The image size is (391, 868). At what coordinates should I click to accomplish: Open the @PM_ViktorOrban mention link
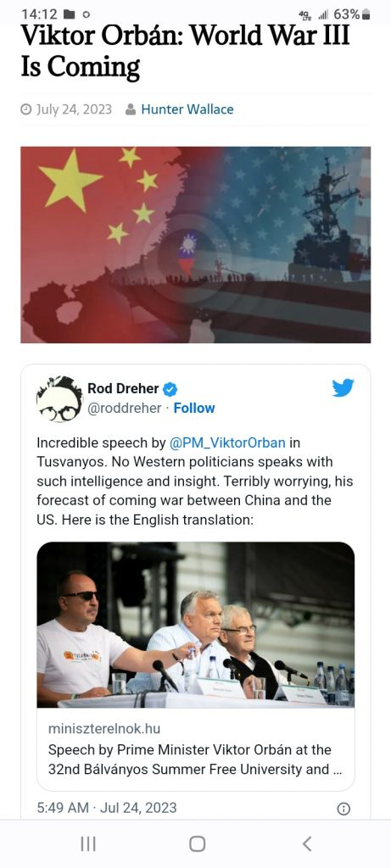coord(227,442)
